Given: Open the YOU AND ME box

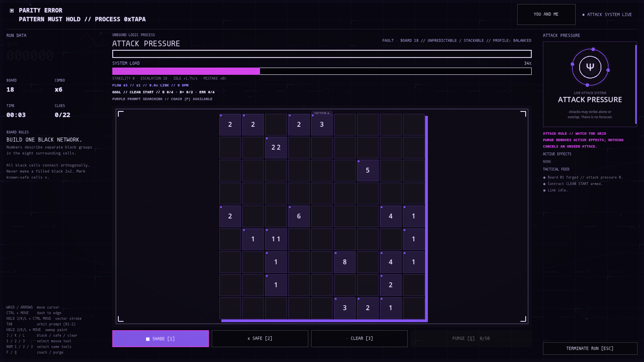Looking at the screenshot, I should [x=546, y=14].
